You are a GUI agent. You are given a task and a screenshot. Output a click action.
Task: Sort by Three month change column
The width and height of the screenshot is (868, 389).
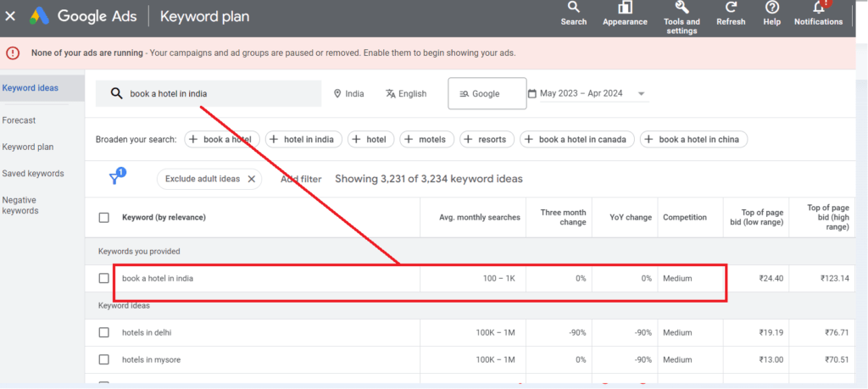(563, 218)
